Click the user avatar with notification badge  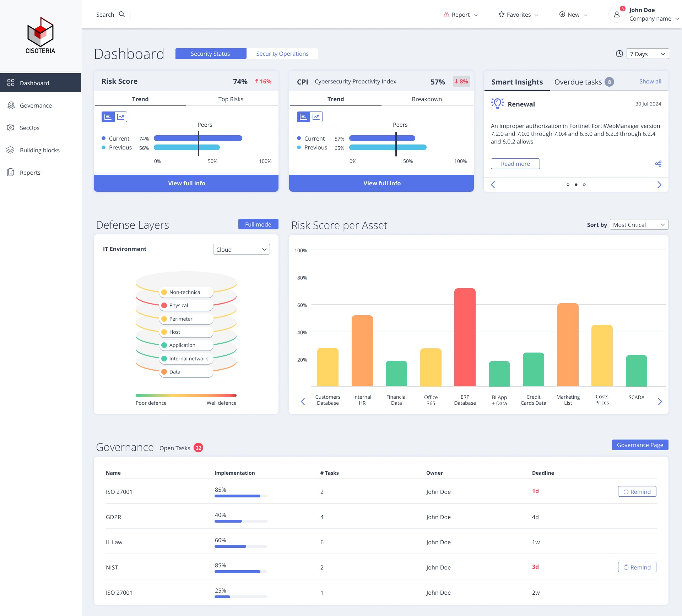click(x=617, y=15)
